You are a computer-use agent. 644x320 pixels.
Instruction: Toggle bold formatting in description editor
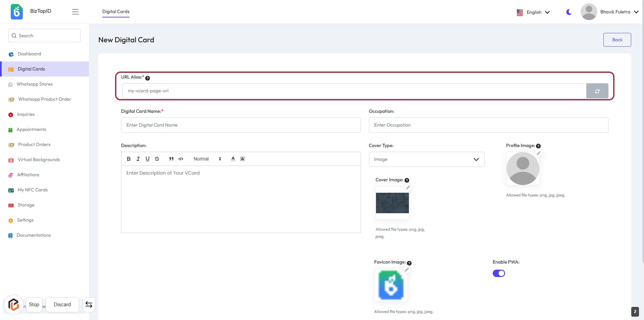128,159
